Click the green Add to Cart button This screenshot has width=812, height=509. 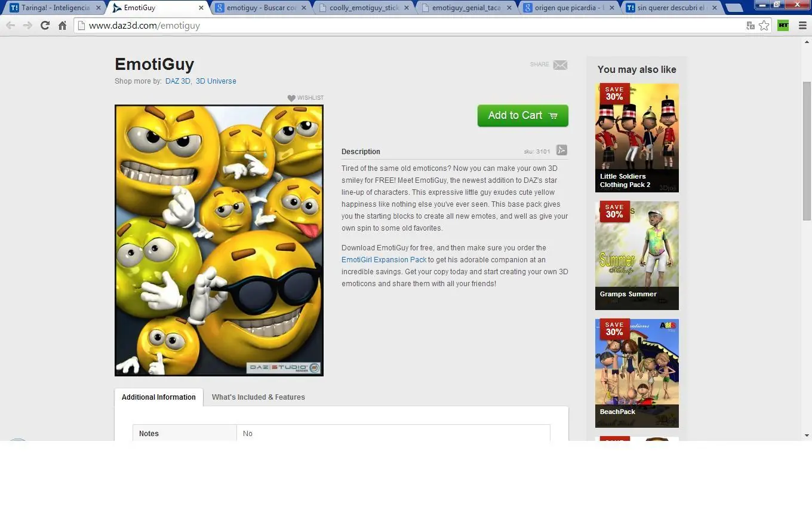click(x=523, y=115)
